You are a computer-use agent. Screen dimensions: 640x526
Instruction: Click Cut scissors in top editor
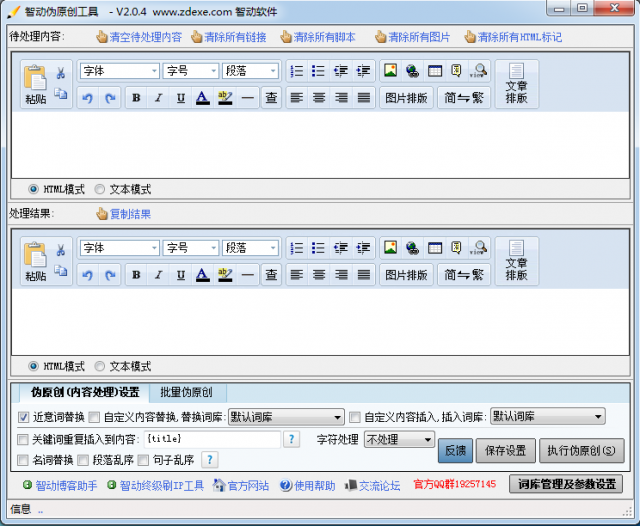click(x=61, y=73)
